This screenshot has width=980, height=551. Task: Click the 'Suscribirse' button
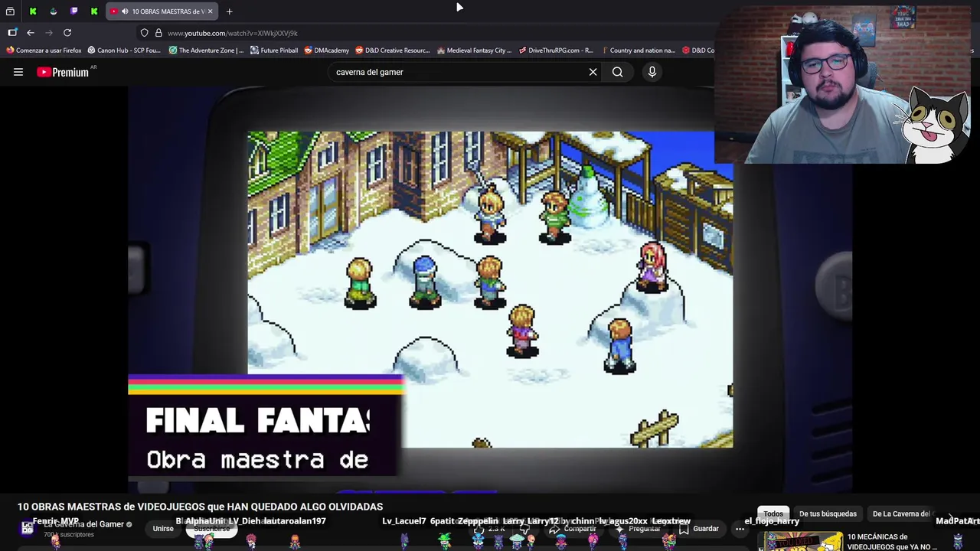pos(211,529)
